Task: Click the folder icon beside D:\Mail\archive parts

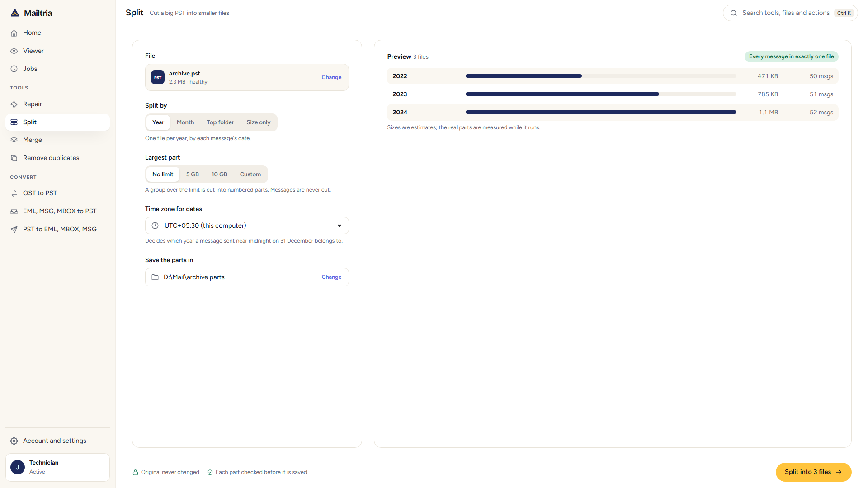Action: click(155, 277)
